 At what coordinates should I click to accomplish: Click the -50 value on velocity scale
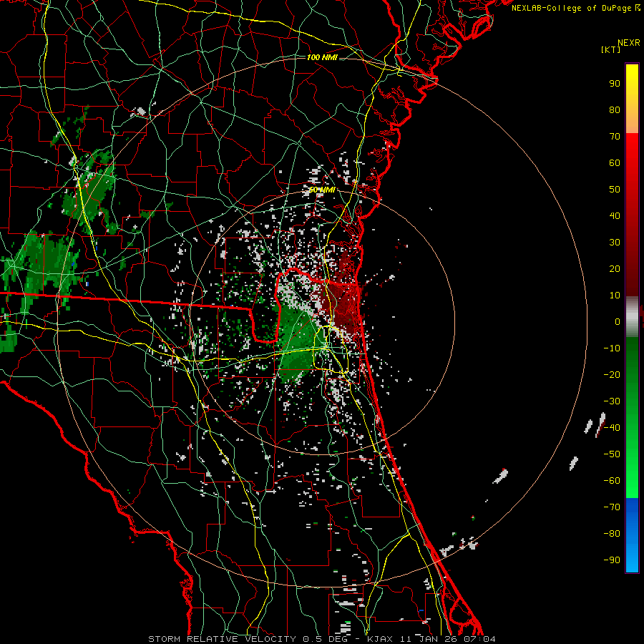(612, 454)
